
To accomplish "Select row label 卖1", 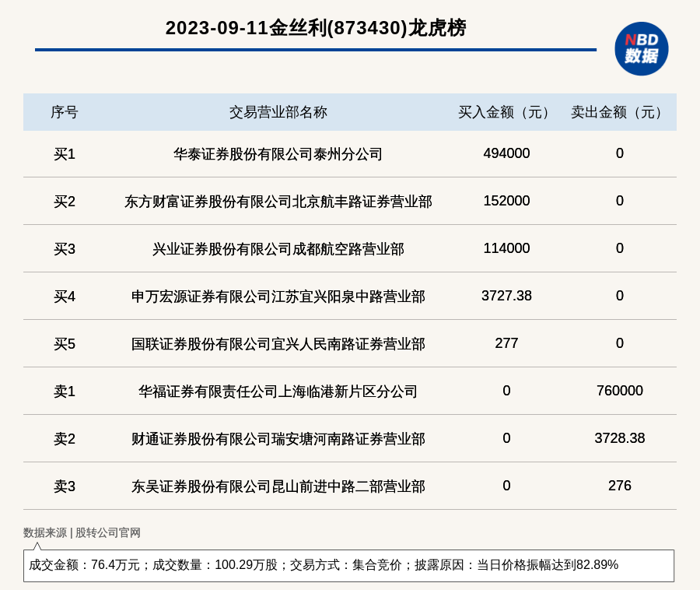I will tap(65, 392).
